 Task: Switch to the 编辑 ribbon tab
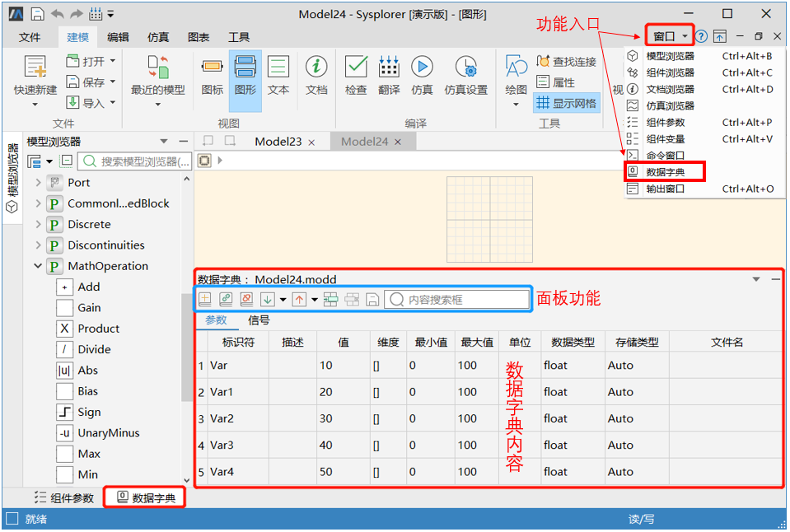click(x=118, y=37)
